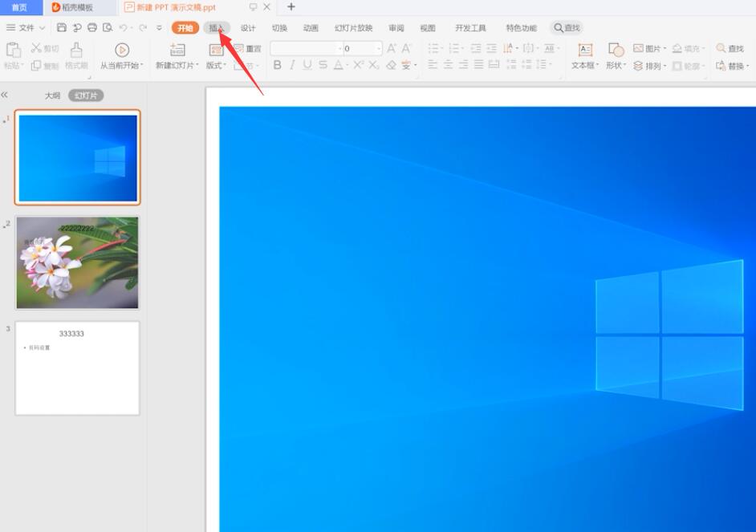Toggle Subscript formatting
Image resolution: width=756 pixels, height=532 pixels.
point(374,64)
